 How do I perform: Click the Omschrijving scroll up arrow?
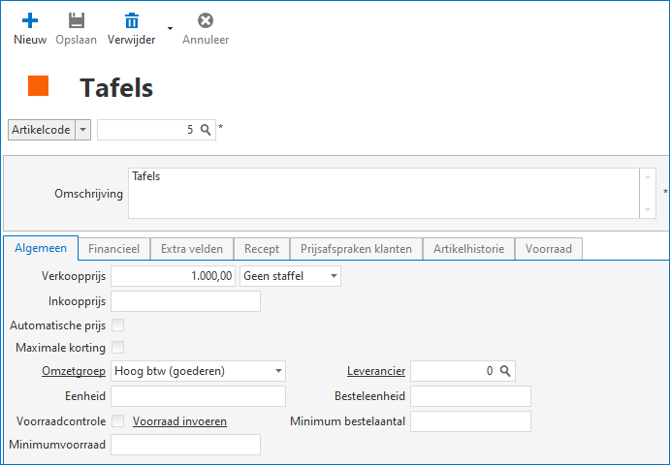(x=648, y=177)
